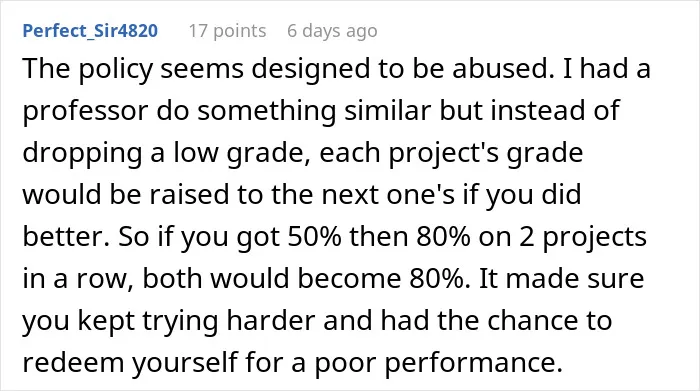
Task: Click the word "redeem" in the last line
Action: point(73,362)
